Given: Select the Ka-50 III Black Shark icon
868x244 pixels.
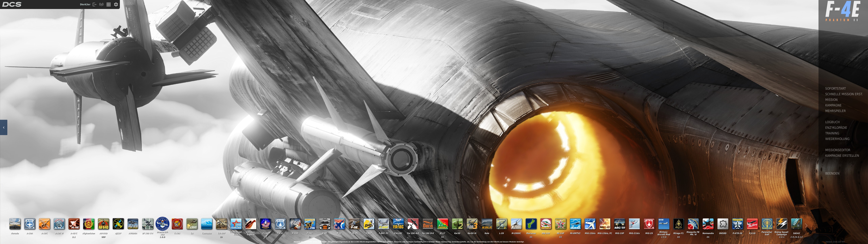Looking at the screenshot, I should (x=472, y=224).
